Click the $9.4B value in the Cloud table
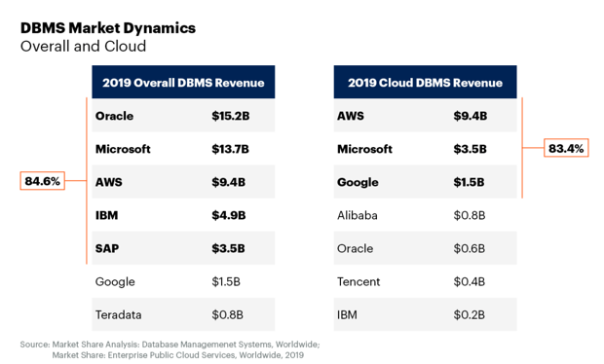The height and width of the screenshot is (364, 604). click(471, 116)
